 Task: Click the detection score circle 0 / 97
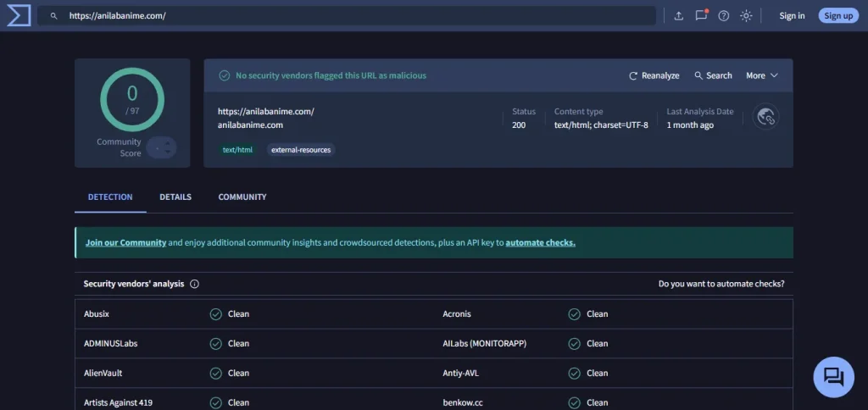click(132, 100)
